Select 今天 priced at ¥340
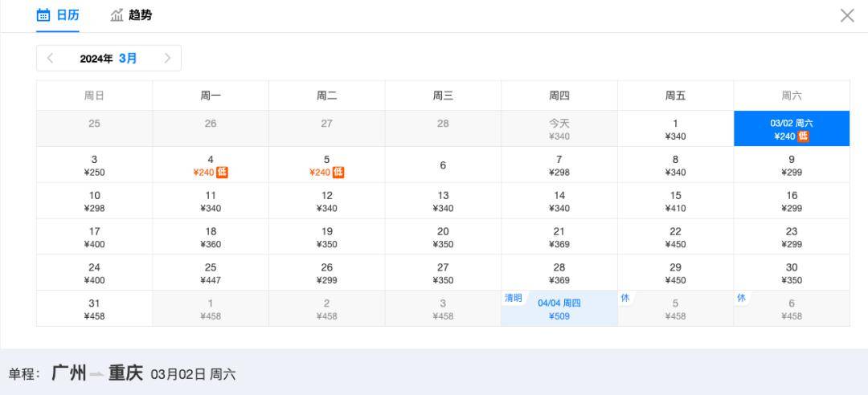The height and width of the screenshot is (395, 868). pos(559,128)
